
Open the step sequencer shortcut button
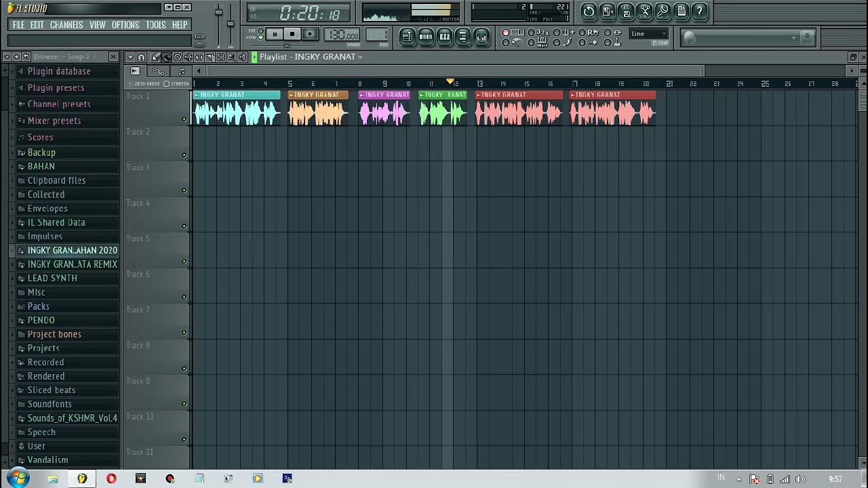[x=426, y=37]
